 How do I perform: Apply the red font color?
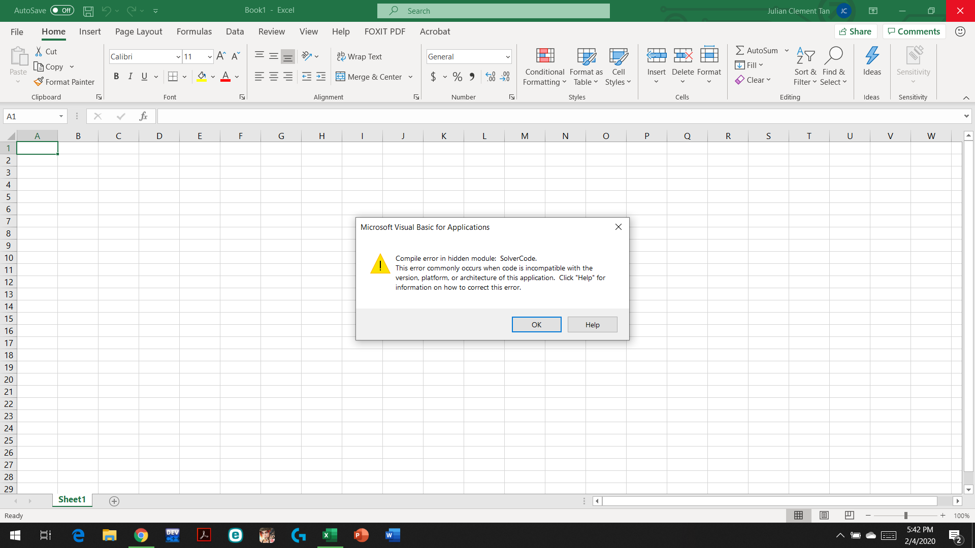tap(226, 77)
